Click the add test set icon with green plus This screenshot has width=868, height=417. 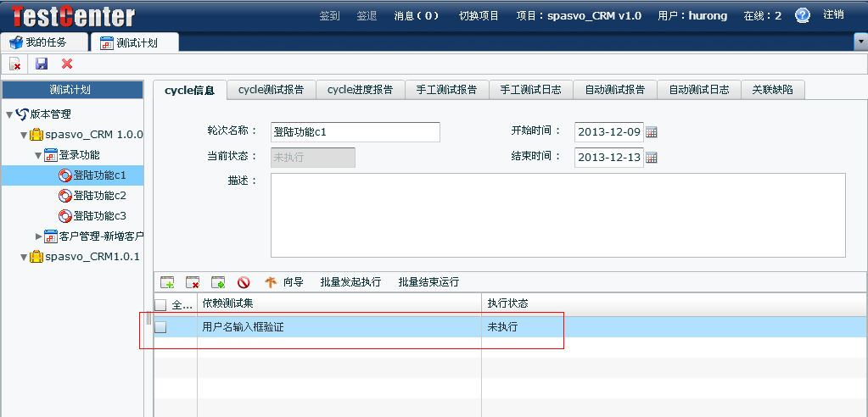click(167, 282)
